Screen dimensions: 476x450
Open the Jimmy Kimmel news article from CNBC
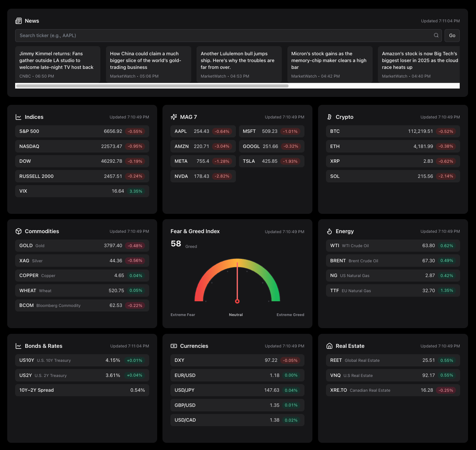(x=58, y=64)
